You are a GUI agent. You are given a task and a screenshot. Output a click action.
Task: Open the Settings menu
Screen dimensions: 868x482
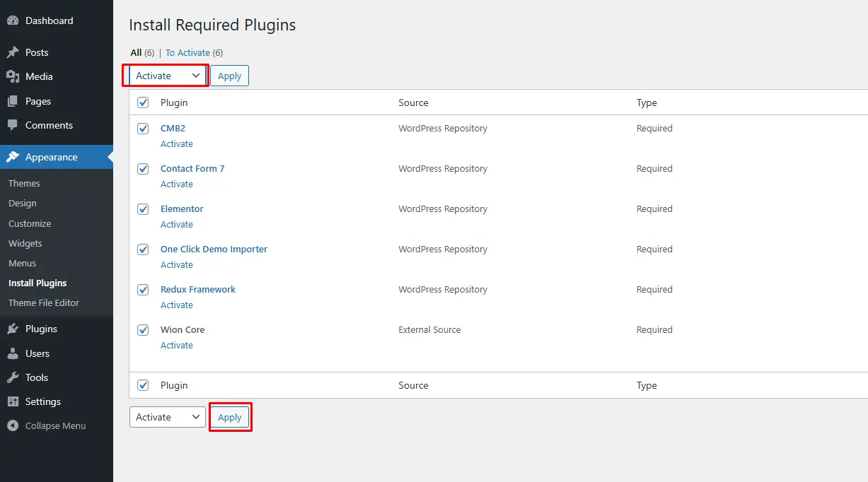click(57, 401)
